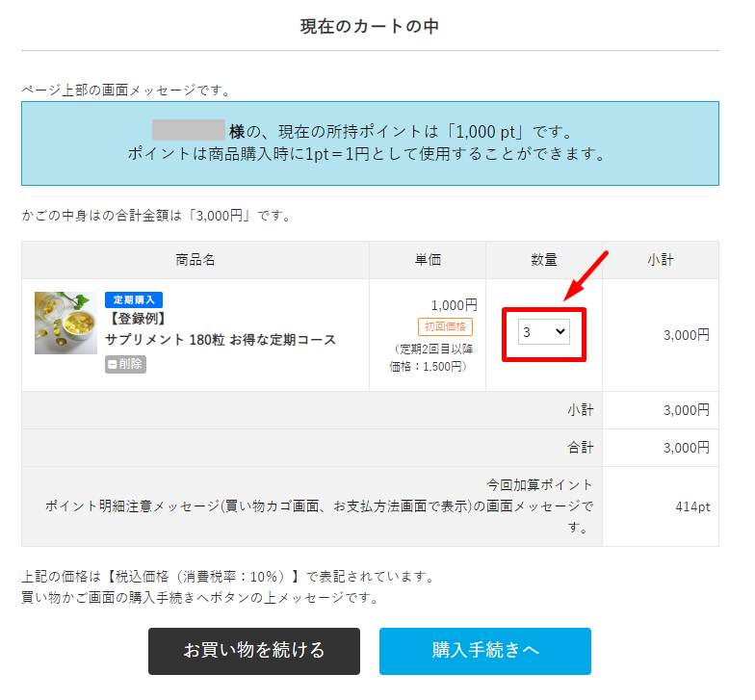The width and height of the screenshot is (755, 700).
Task: Select the 小計 column header
Action: tap(661, 260)
